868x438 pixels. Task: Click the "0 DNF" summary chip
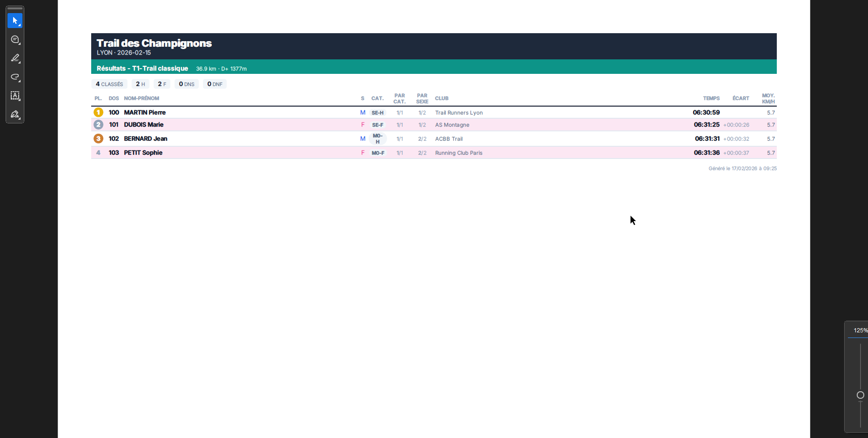click(x=215, y=84)
